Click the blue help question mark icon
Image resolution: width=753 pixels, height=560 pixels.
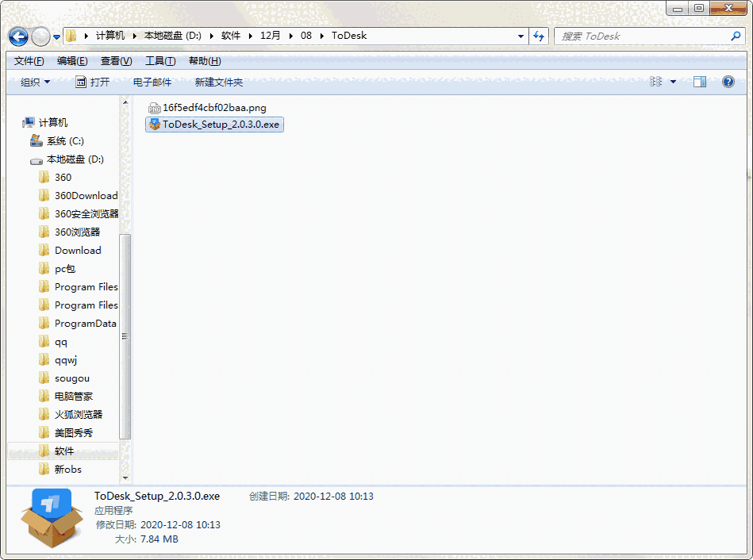click(728, 82)
